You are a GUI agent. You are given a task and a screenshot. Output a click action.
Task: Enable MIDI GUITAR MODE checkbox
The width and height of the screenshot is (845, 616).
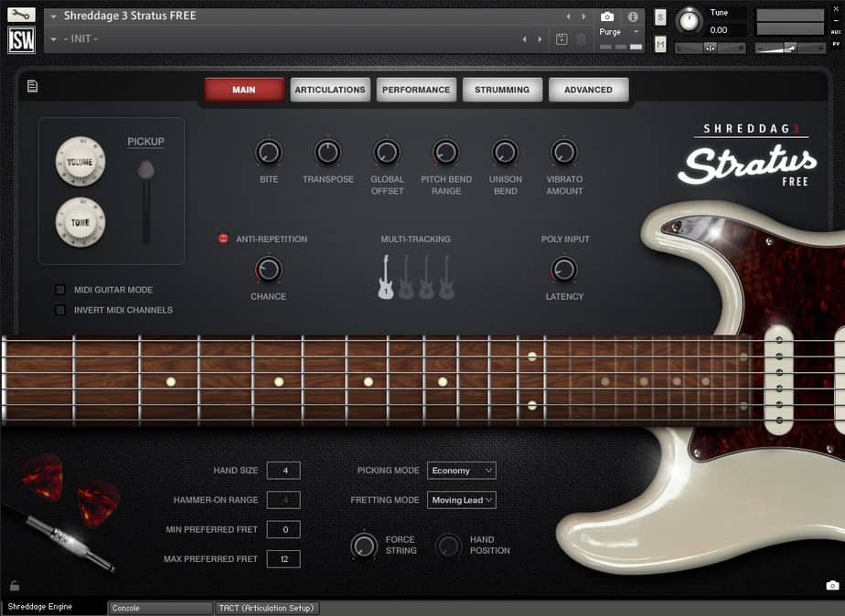[60, 290]
